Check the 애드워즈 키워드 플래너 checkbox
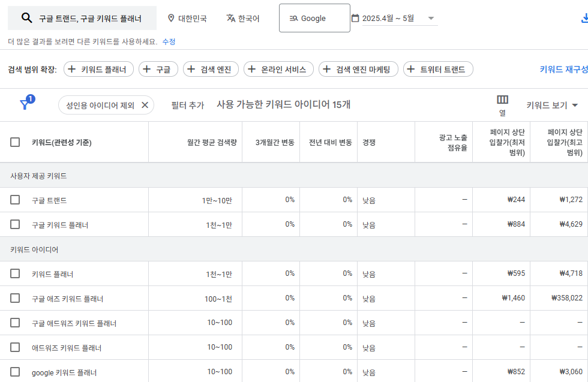 pos(15,347)
